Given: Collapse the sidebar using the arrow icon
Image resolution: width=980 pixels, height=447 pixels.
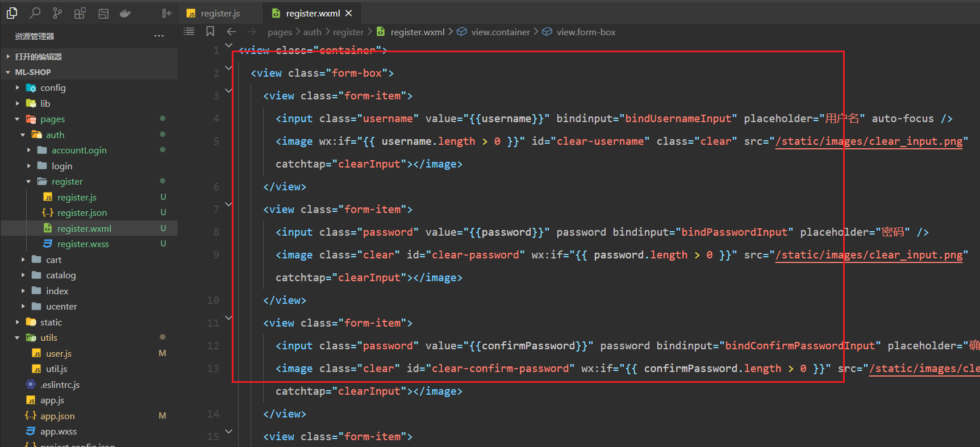Looking at the screenshot, I should [166, 13].
